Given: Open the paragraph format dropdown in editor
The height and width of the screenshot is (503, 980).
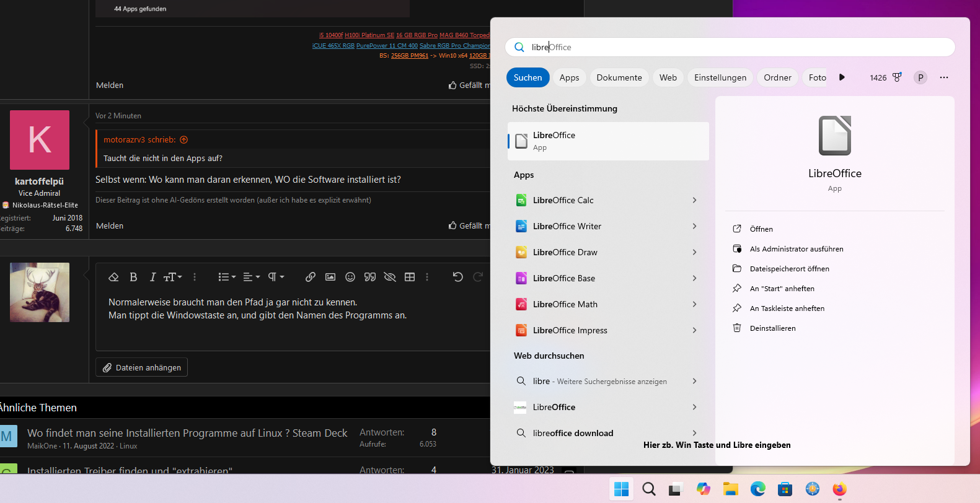Looking at the screenshot, I should point(276,277).
